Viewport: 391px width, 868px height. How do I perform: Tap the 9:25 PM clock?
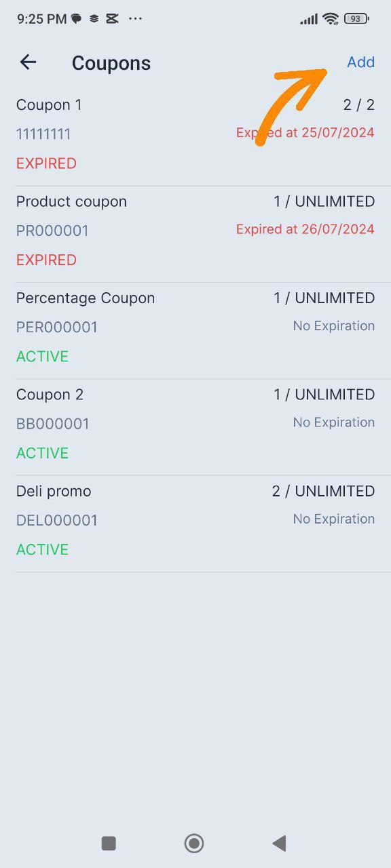click(x=42, y=19)
